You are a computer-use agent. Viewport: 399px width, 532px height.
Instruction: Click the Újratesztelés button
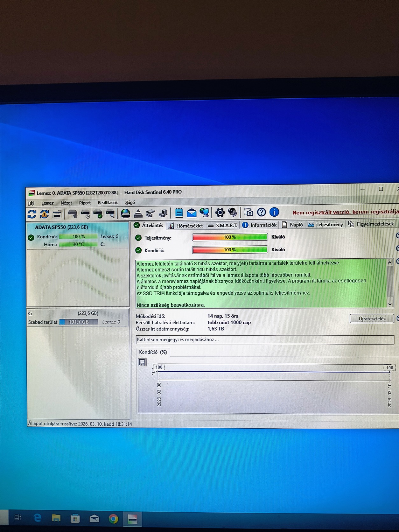[372, 318]
